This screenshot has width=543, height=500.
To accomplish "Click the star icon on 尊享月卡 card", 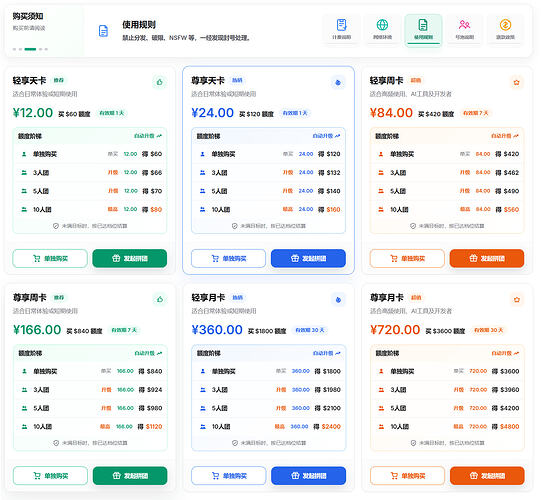I will coord(517,300).
